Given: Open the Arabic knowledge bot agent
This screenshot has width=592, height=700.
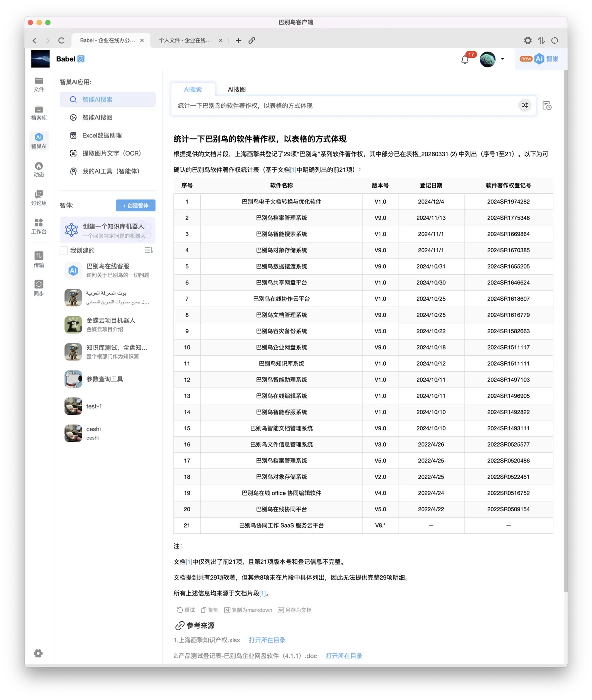Looking at the screenshot, I should click(108, 297).
